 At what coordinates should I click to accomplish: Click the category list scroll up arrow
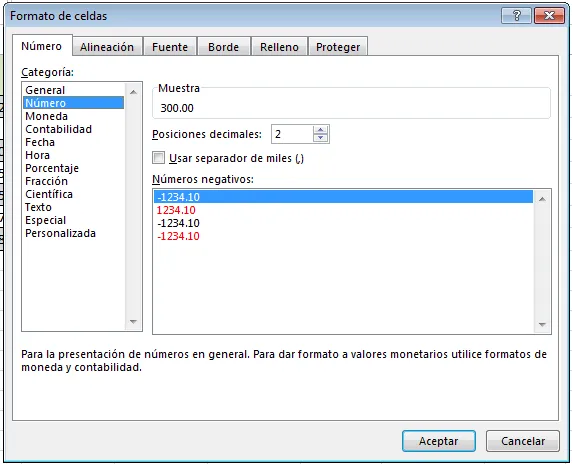tap(134, 92)
